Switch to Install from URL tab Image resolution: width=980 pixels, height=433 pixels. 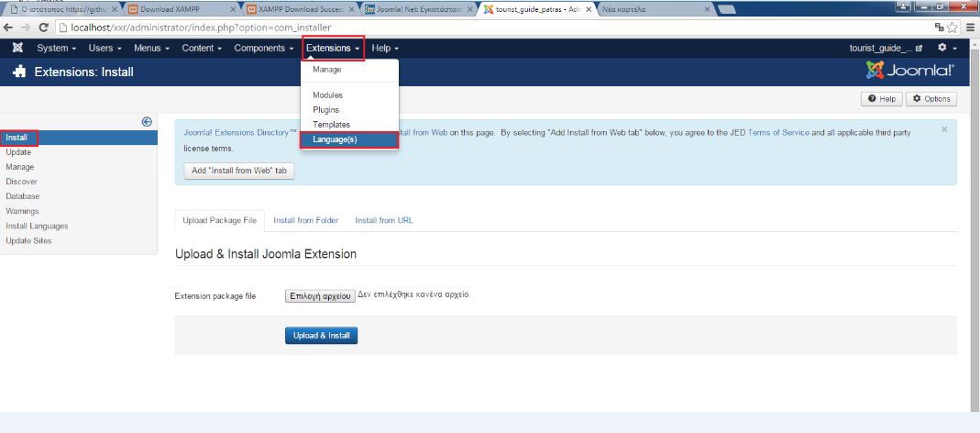[x=384, y=220]
